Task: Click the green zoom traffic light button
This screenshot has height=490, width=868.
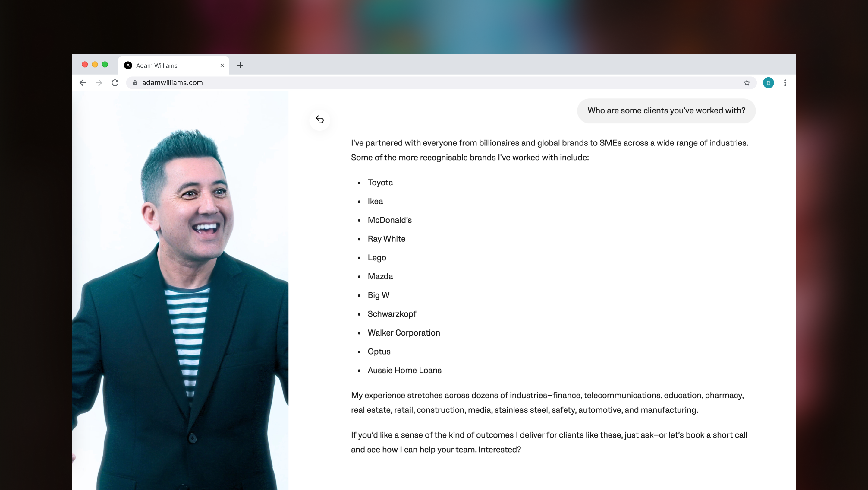Action: (105, 64)
